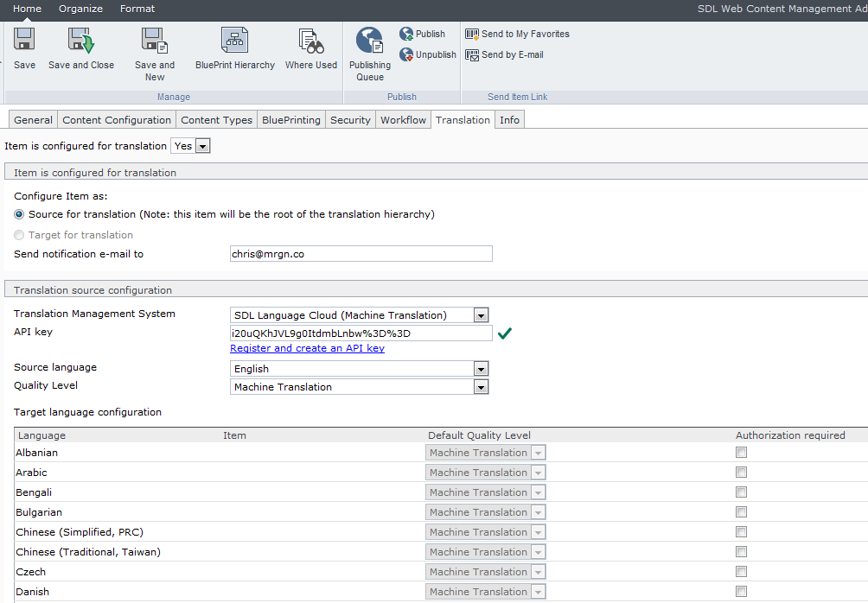Open Translation Management System dropdown
Screen dimensions: 868x603
pos(482,315)
